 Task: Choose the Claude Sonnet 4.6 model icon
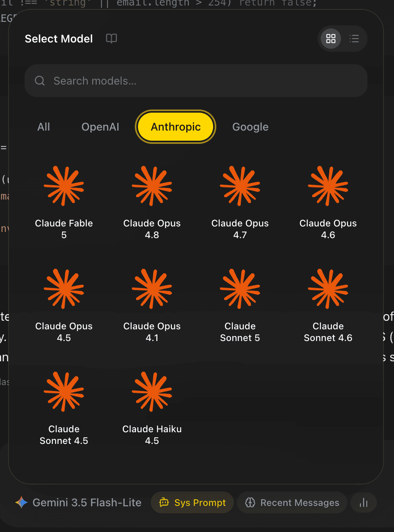click(x=328, y=289)
